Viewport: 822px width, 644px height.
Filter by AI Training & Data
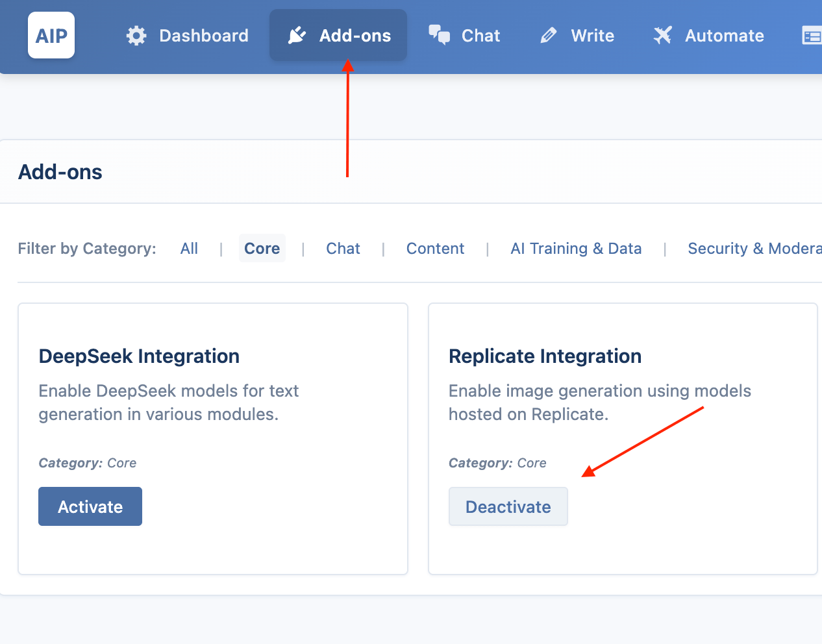576,249
